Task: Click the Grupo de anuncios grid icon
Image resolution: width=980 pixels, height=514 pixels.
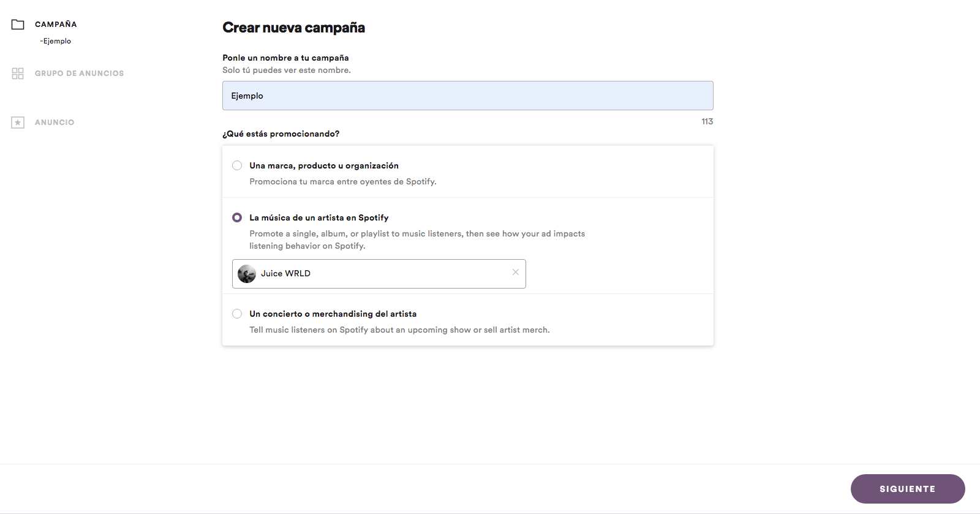Action: click(x=18, y=74)
